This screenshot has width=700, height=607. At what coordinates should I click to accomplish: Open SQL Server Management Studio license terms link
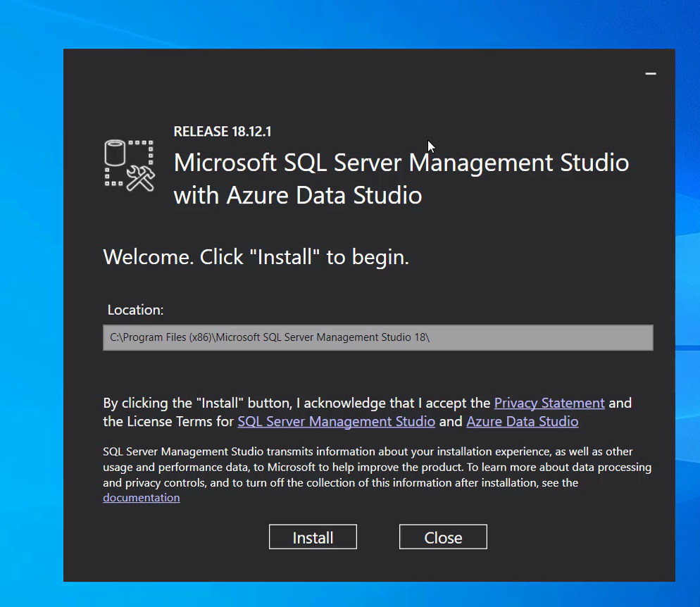pos(336,421)
